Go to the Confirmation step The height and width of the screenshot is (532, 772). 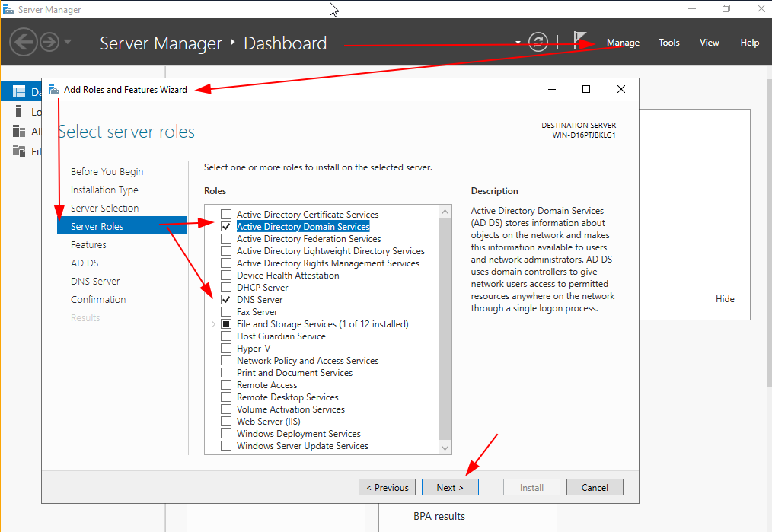pyautogui.click(x=98, y=299)
